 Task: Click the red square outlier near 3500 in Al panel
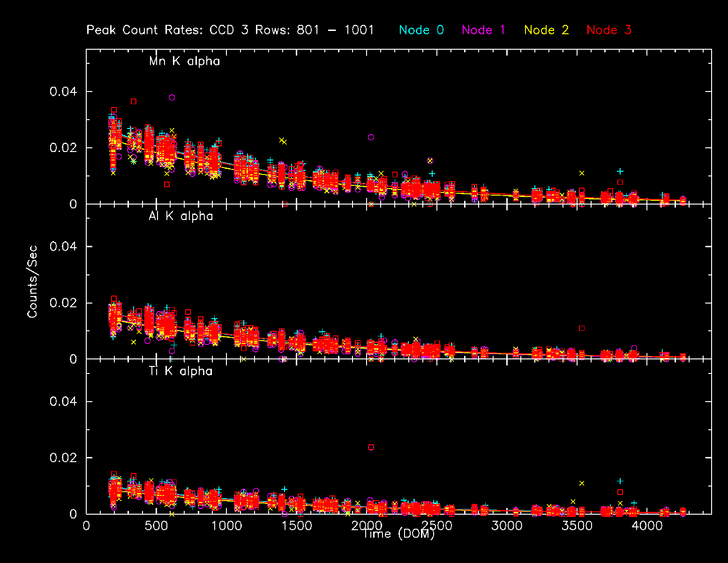click(582, 328)
